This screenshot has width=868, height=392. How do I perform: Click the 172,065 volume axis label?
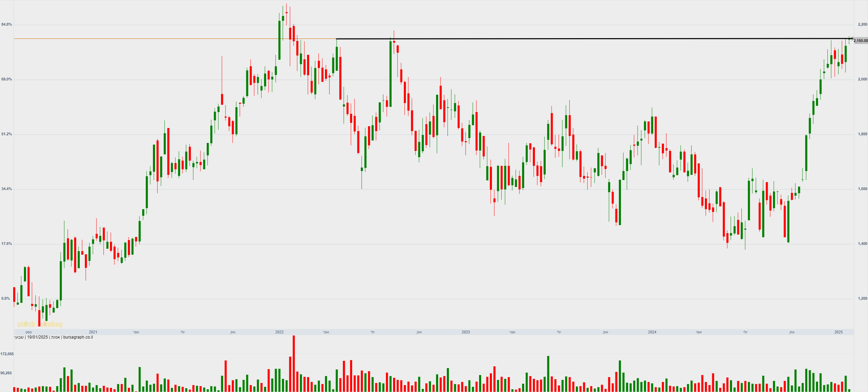point(7,354)
